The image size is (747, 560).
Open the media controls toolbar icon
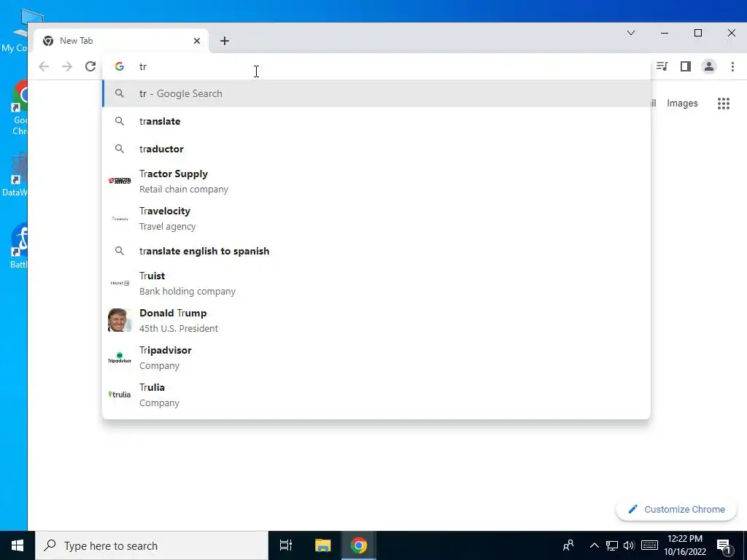pyautogui.click(x=662, y=66)
